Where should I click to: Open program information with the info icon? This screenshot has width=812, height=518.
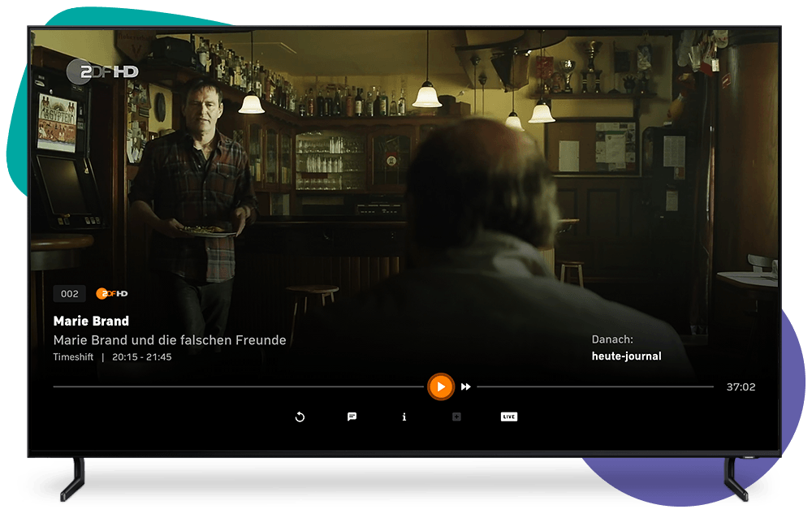(404, 417)
